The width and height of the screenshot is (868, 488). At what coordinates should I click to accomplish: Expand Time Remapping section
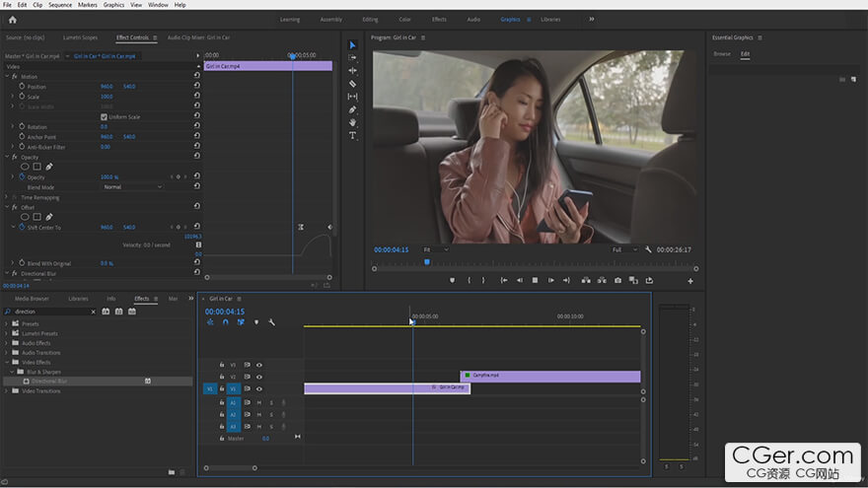coord(7,197)
